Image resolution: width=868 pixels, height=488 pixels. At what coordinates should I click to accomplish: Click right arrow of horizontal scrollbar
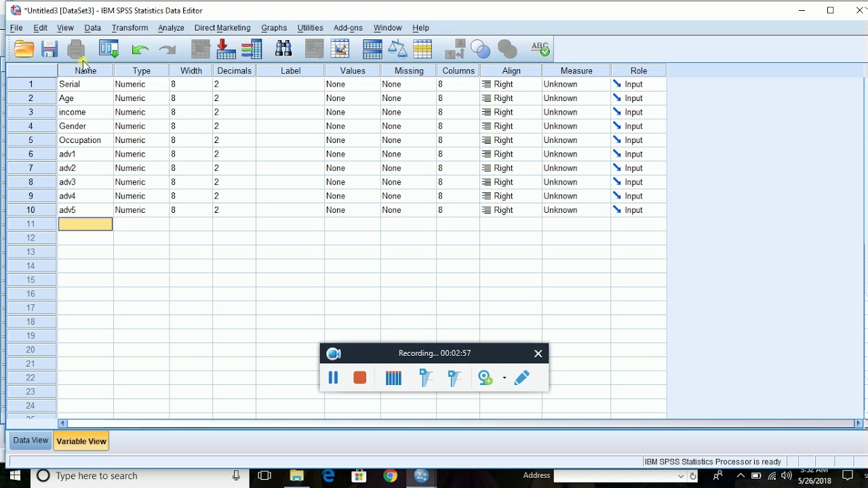point(859,424)
